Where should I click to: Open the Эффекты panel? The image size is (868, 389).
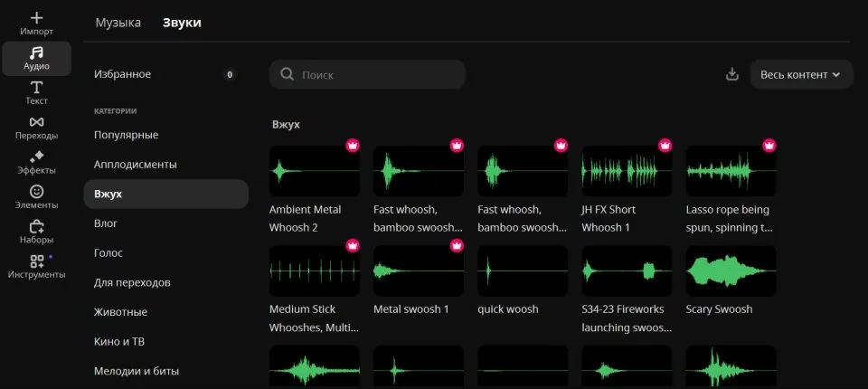(36, 162)
